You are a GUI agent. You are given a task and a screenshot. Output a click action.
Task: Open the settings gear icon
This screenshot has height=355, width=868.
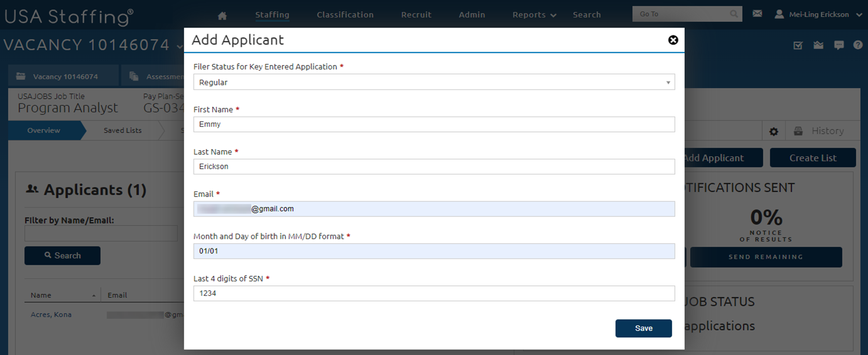(x=773, y=131)
